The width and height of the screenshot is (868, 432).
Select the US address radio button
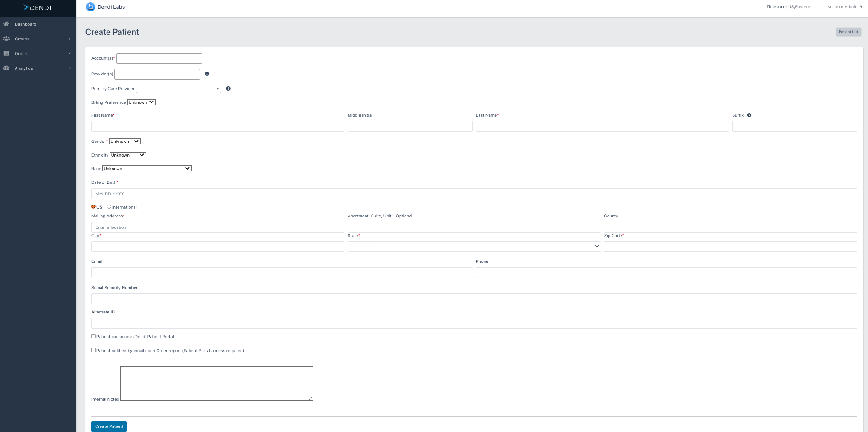(93, 207)
